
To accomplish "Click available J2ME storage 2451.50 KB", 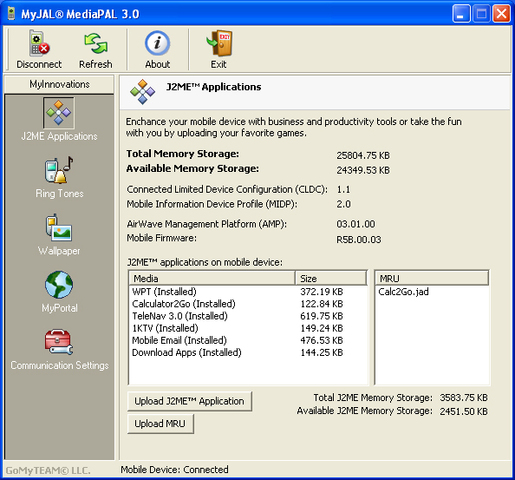I will pos(464,411).
